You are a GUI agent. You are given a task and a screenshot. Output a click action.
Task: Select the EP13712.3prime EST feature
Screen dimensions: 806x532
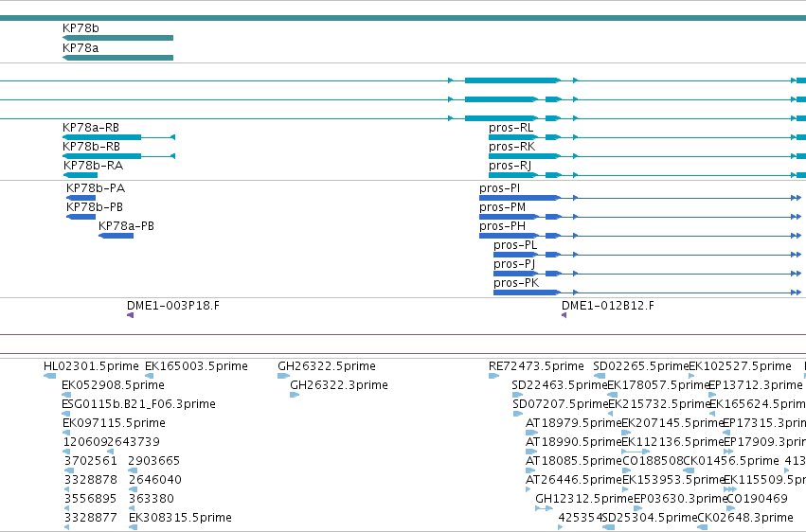click(712, 395)
